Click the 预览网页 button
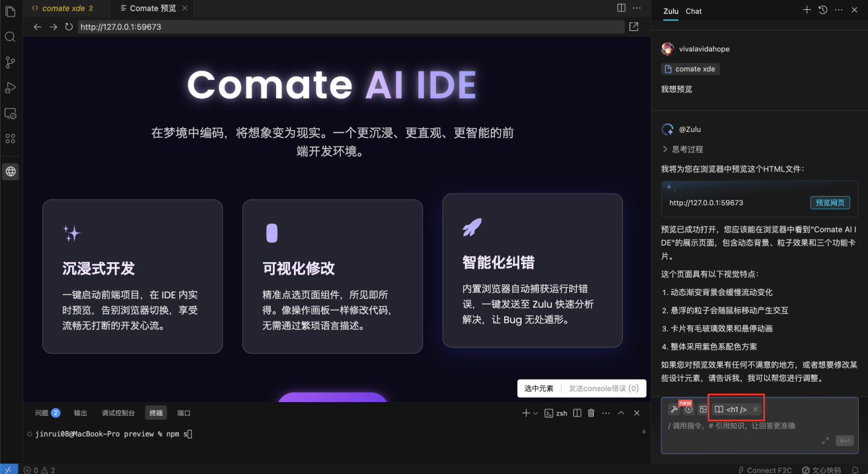The width and height of the screenshot is (868, 474). click(x=830, y=203)
